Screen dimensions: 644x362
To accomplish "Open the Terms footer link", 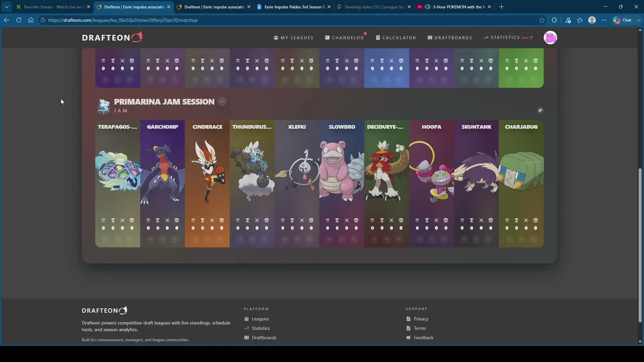I will [x=416, y=328].
